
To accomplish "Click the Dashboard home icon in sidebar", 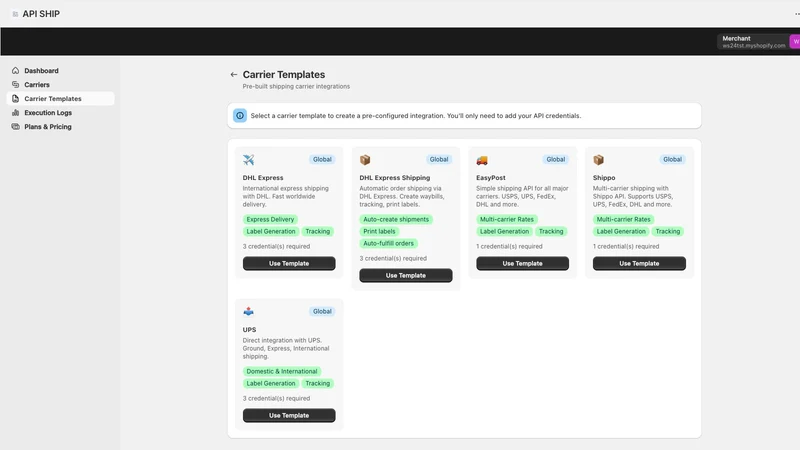I will tap(15, 70).
